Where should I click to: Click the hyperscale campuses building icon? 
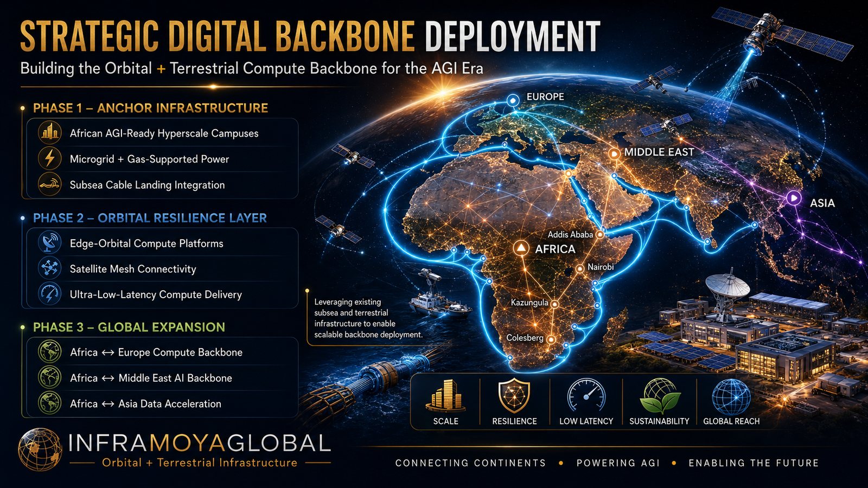click(50, 133)
